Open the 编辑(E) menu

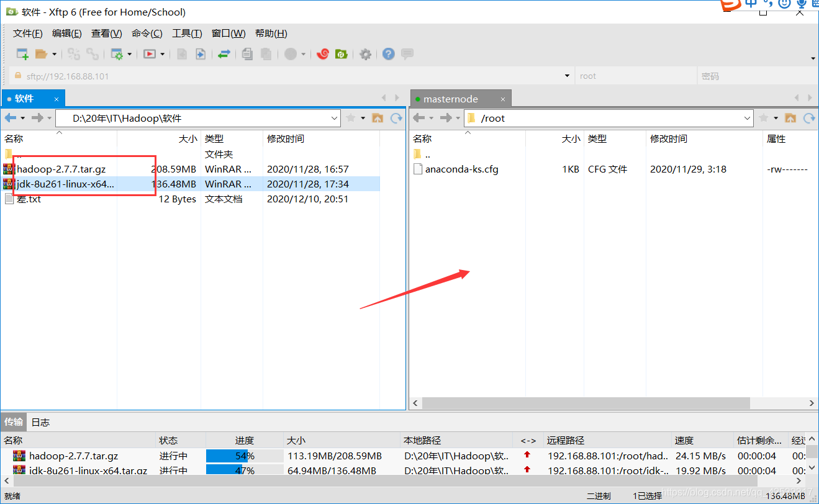click(x=67, y=34)
